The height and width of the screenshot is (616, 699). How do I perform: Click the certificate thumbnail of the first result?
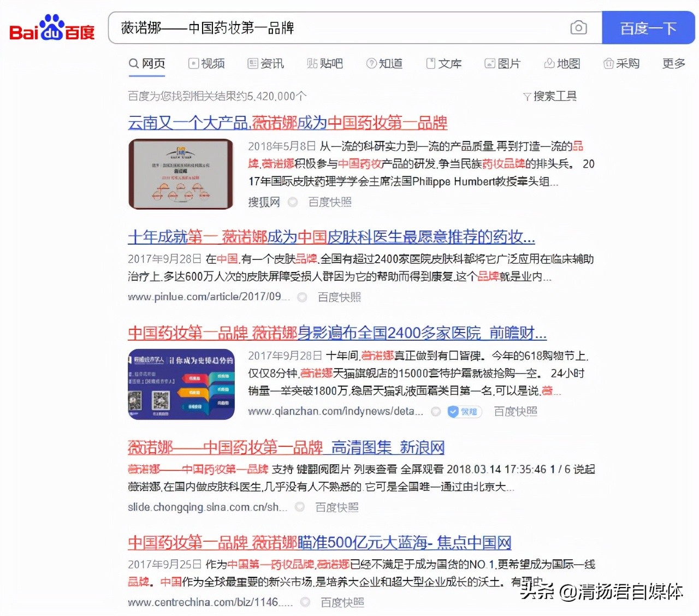pyautogui.click(x=181, y=174)
